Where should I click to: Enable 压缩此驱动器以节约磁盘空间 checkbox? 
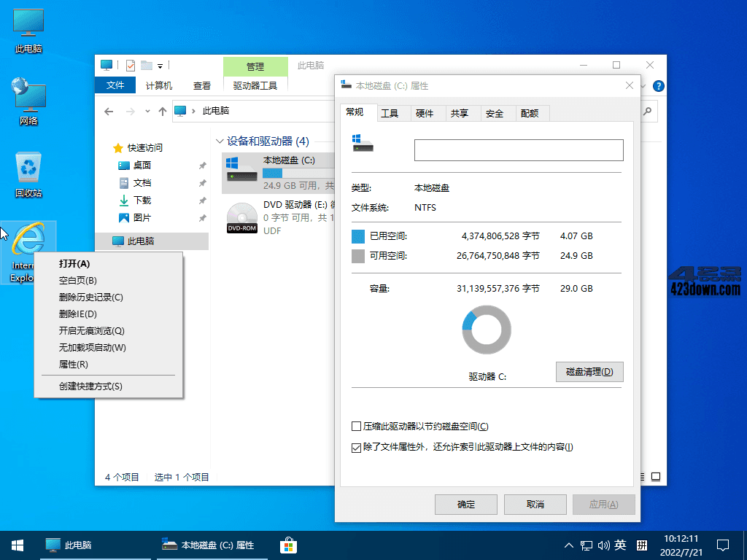pyautogui.click(x=357, y=427)
